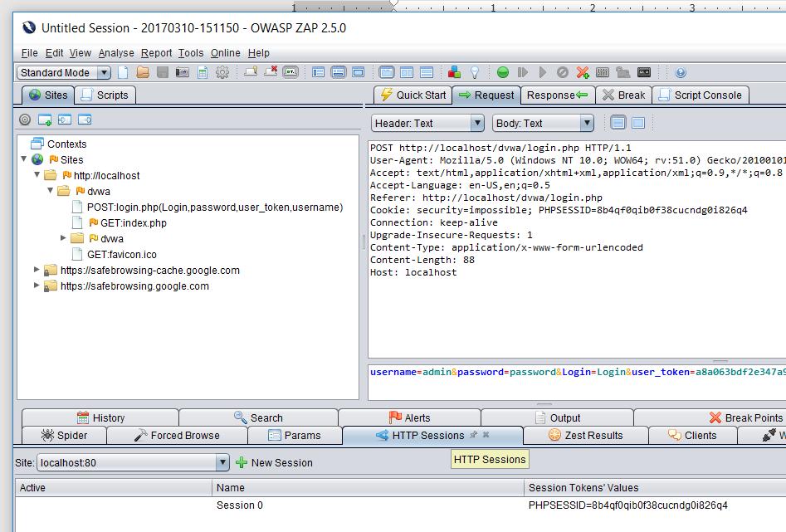The height and width of the screenshot is (532, 786).
Task: Click the forced user mode lock icon
Action: pyautogui.click(x=622, y=73)
